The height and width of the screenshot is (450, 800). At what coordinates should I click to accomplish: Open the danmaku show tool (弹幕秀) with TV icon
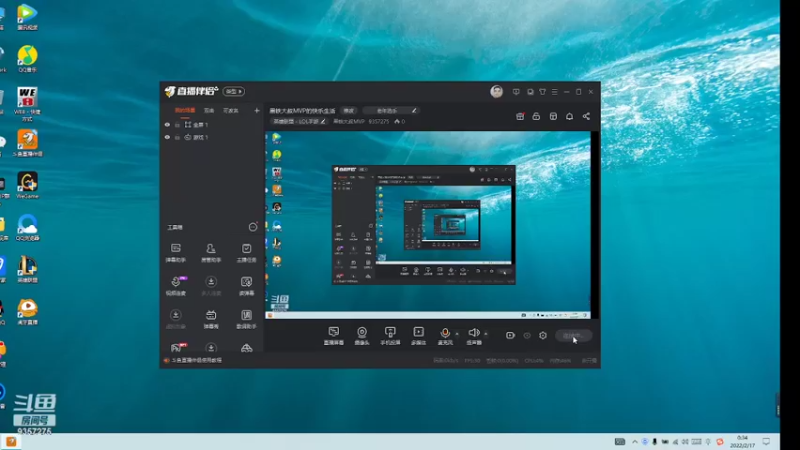pyautogui.click(x=211, y=319)
